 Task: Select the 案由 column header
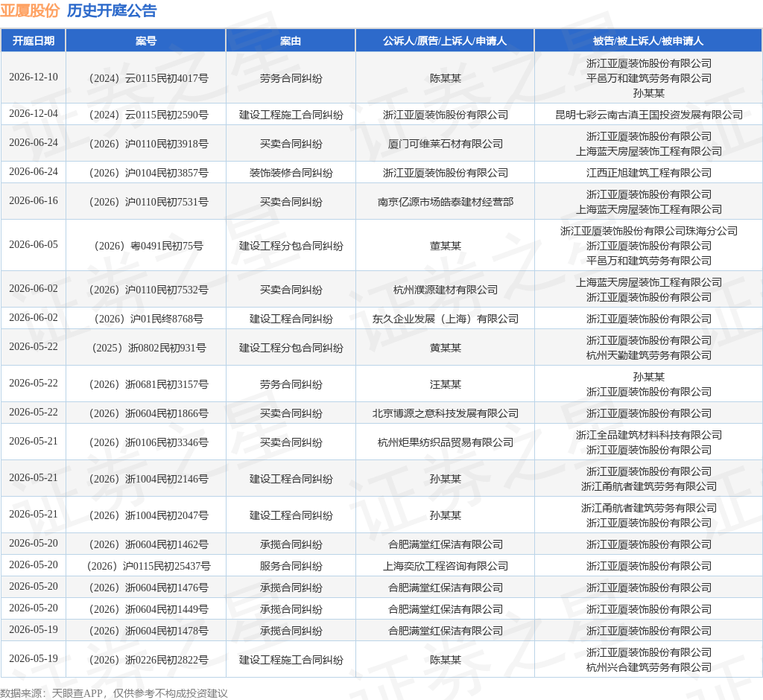coord(291,41)
